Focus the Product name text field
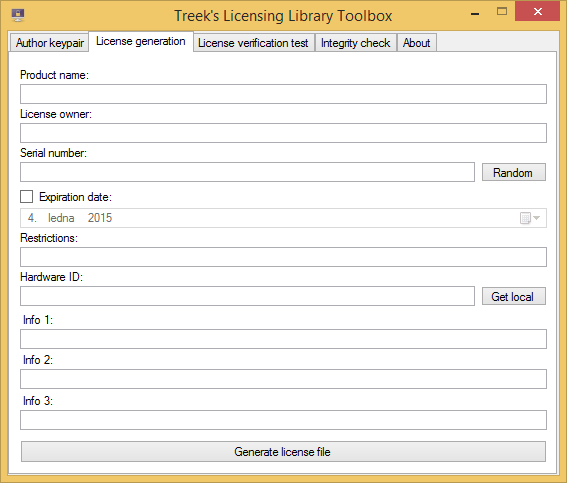567x483 pixels. point(283,94)
